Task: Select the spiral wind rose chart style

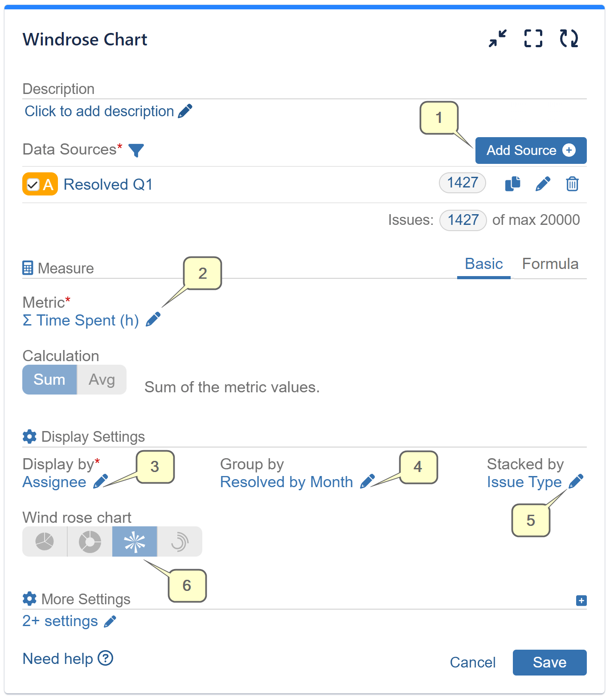Action: [x=179, y=541]
